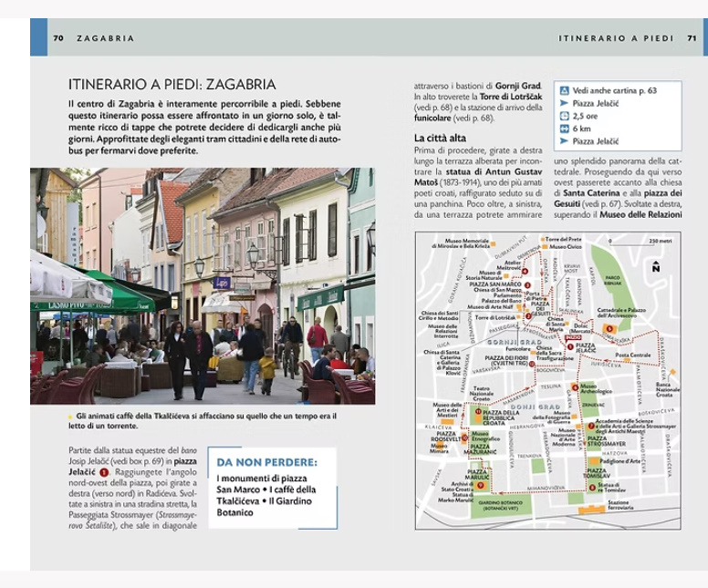This screenshot has width=708, height=588.
Task: Click the orange square beside 'Posta Centrale'
Action: tap(627, 359)
